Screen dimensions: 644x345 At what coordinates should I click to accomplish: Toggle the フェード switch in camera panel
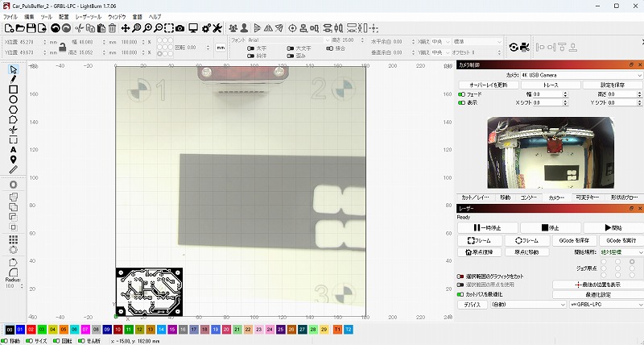pyautogui.click(x=462, y=94)
